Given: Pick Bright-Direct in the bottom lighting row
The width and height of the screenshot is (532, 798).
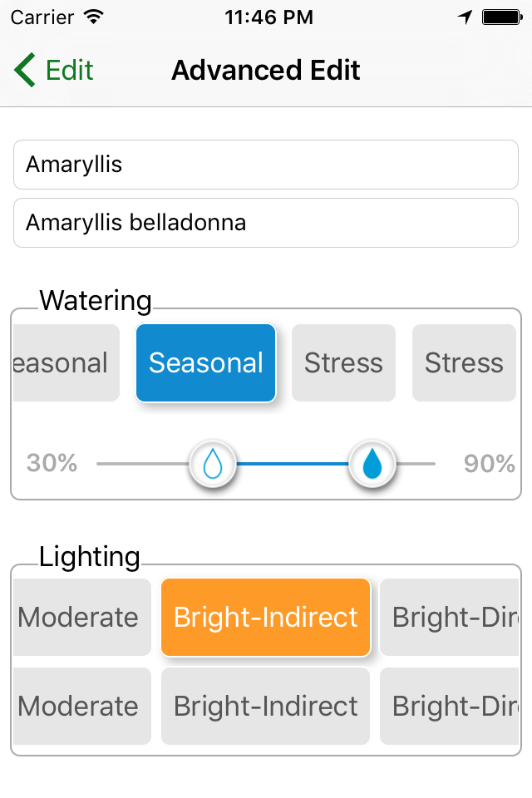Looking at the screenshot, I should pyautogui.click(x=449, y=706).
